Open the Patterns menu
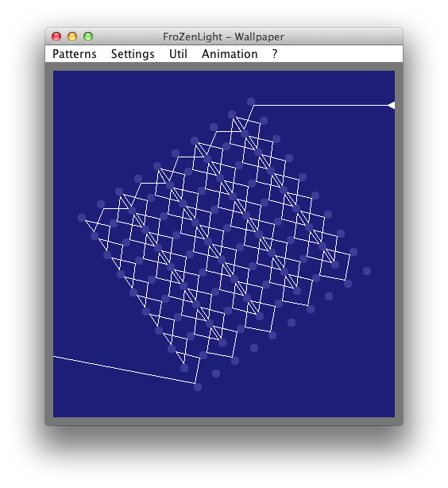The image size is (448, 488). [x=75, y=54]
